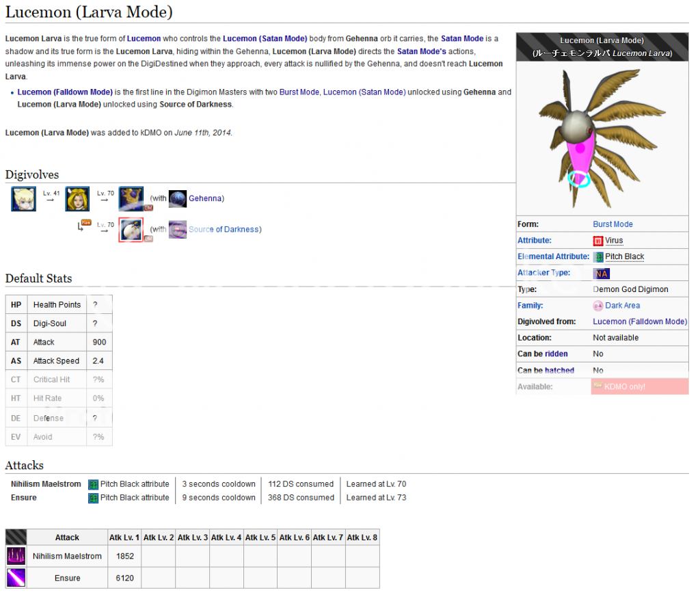700x595 pixels.
Task: Open the Dark Area family link
Action: click(622, 306)
